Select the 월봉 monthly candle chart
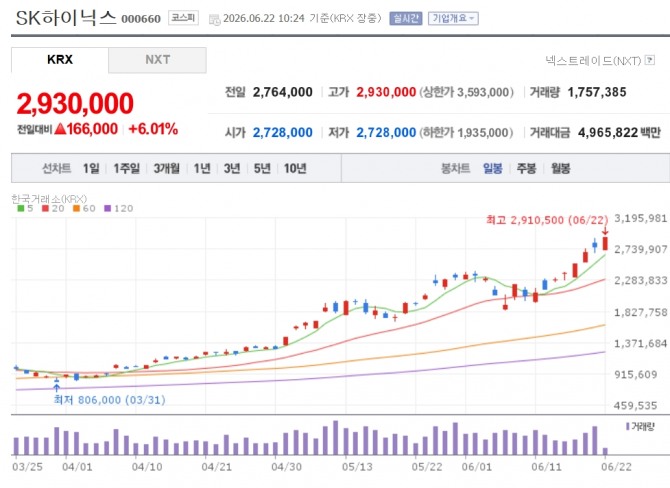670x488 pixels. (561, 168)
